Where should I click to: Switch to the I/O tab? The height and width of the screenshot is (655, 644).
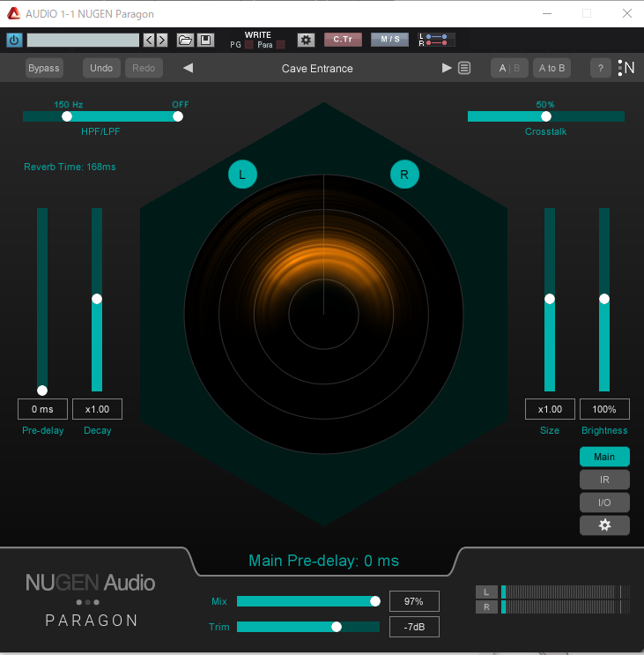click(604, 502)
